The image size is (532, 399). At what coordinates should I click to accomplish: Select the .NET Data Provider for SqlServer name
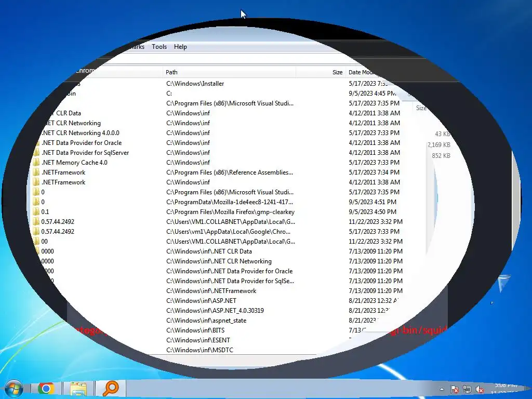85,153
